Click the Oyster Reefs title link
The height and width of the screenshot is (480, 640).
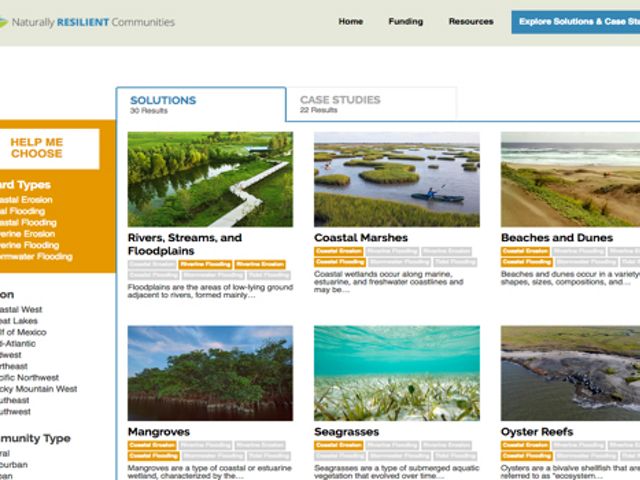coord(537,432)
